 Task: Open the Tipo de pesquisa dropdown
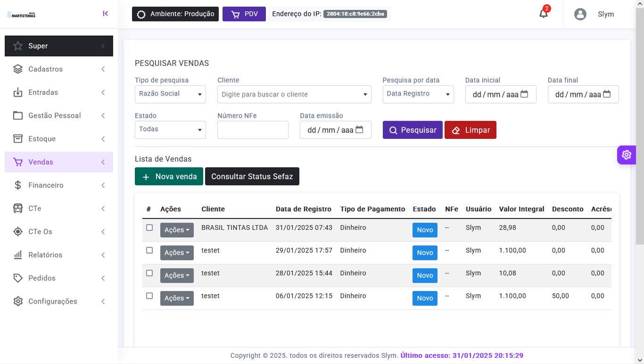click(170, 94)
